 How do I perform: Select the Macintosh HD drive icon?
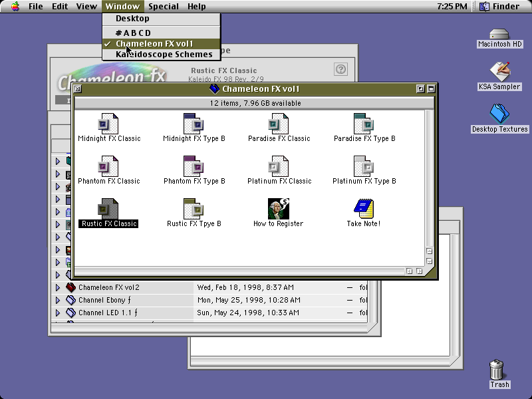pyautogui.click(x=499, y=35)
